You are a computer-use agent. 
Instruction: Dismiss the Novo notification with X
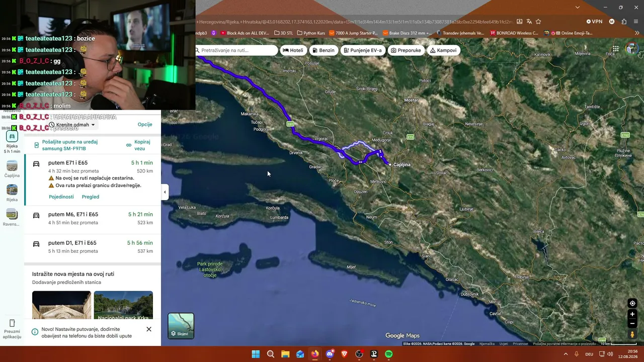click(149, 329)
